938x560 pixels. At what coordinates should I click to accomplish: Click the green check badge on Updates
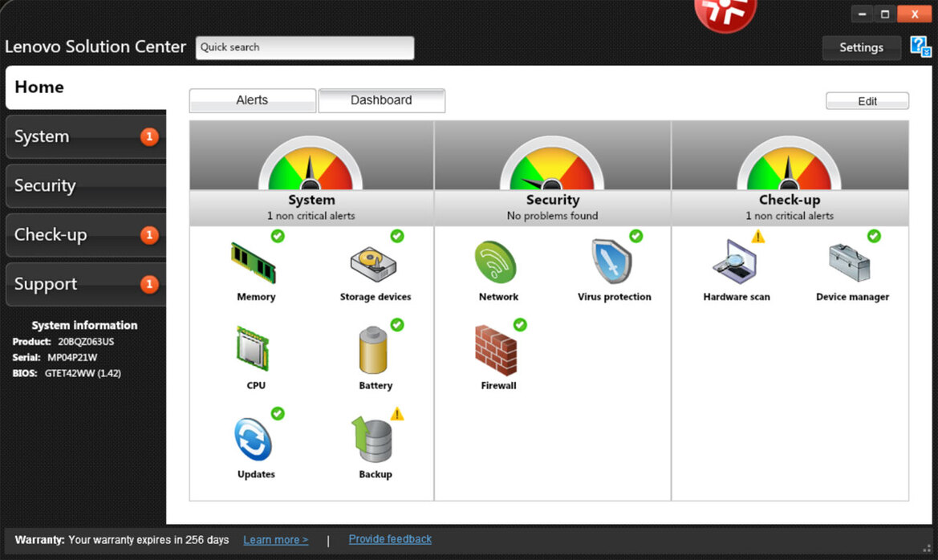click(x=278, y=413)
